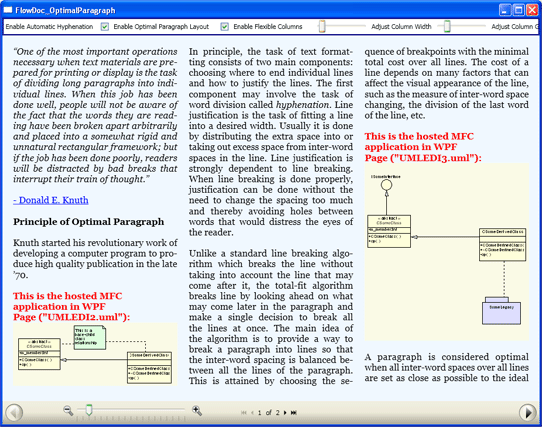Click the zoom in magnifier icon
This screenshot has width=542, height=427.
[197, 410]
